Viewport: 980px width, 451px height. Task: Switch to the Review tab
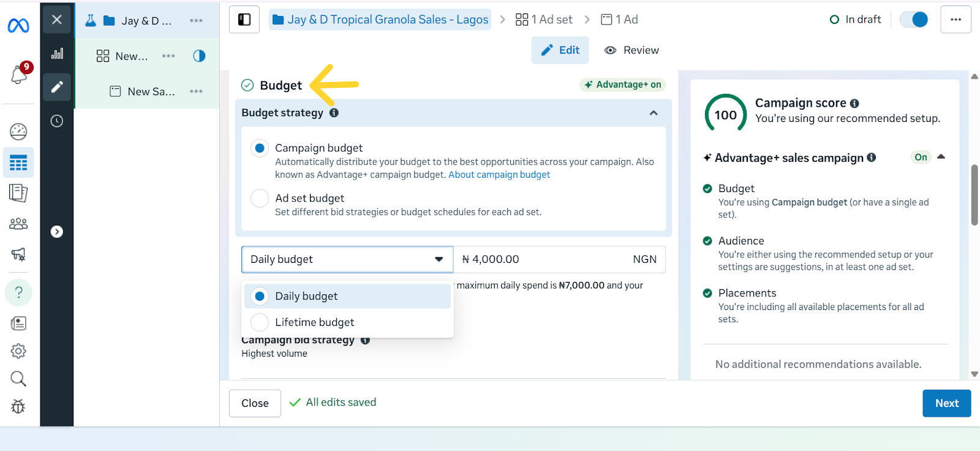(631, 50)
